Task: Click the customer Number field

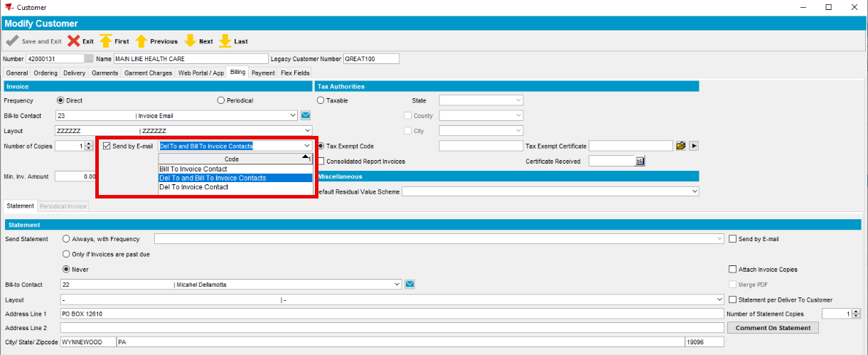Action: [54, 59]
